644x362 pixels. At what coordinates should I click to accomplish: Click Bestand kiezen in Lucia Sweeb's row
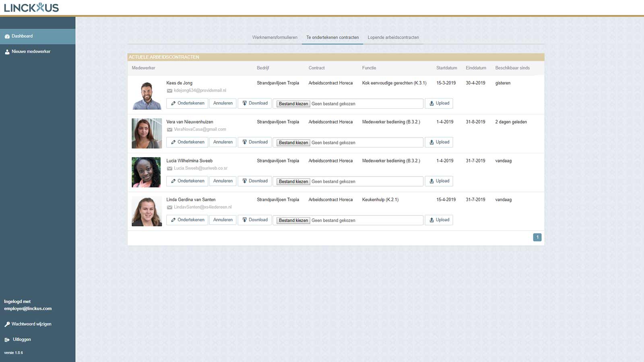(293, 181)
